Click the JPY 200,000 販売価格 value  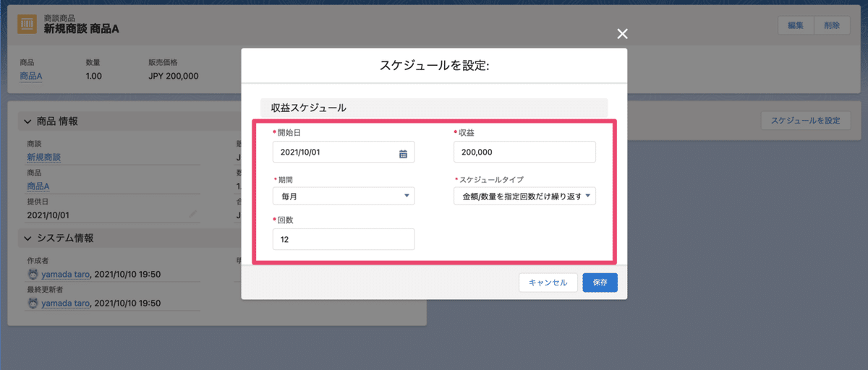pyautogui.click(x=174, y=76)
